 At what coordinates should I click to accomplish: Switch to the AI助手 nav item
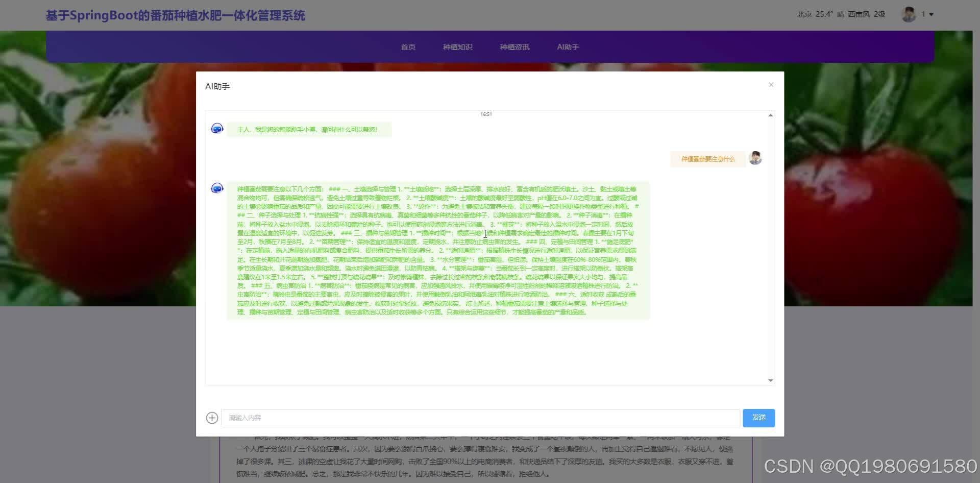[568, 46]
